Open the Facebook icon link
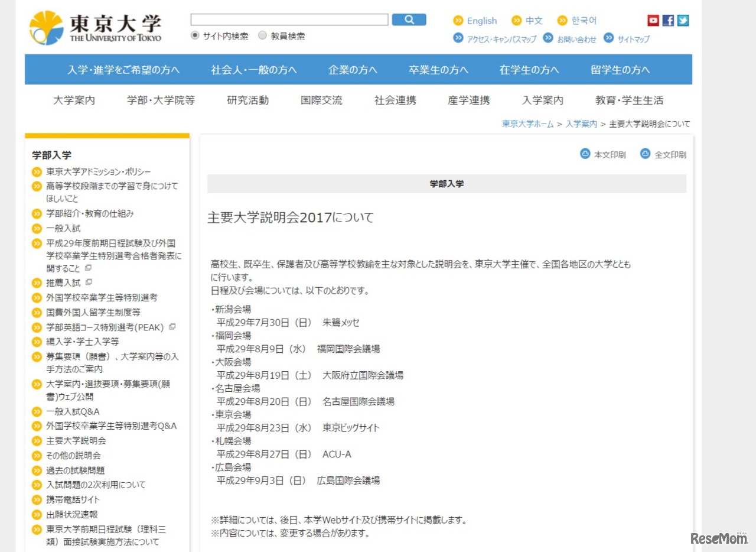 point(668,21)
